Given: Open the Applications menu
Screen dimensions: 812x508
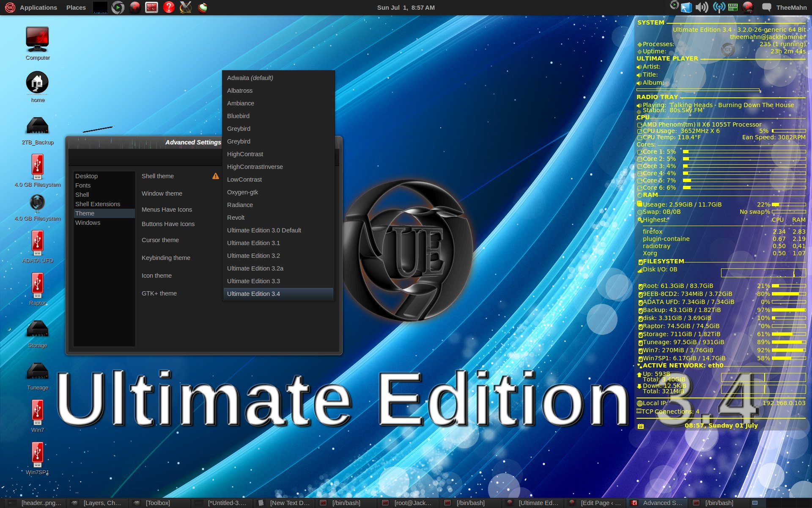Looking at the screenshot, I should coord(38,8).
